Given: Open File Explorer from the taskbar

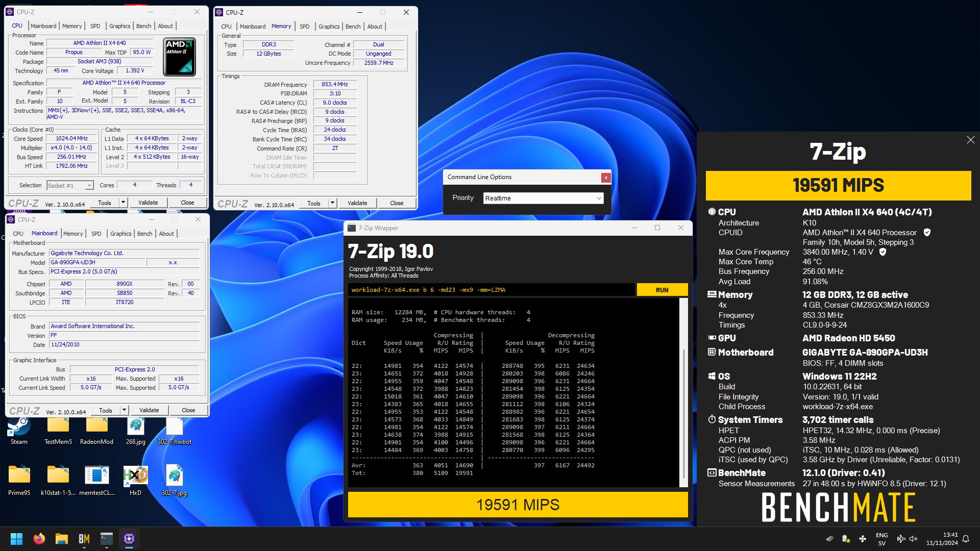Looking at the screenshot, I should pos(62,539).
